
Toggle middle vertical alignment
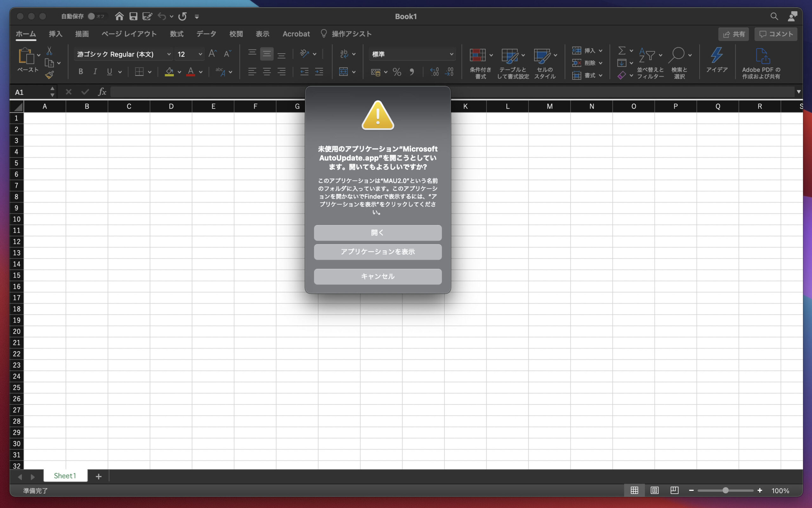(x=267, y=54)
